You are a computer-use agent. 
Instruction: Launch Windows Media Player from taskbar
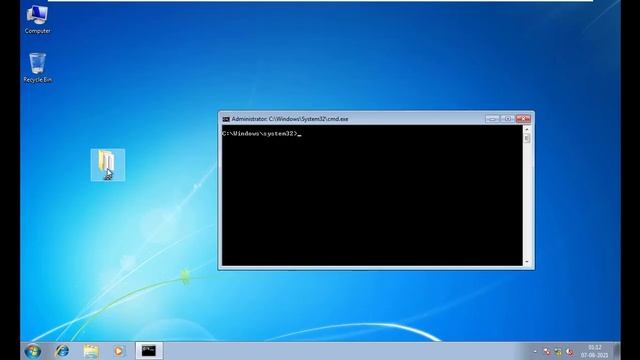[119, 351]
